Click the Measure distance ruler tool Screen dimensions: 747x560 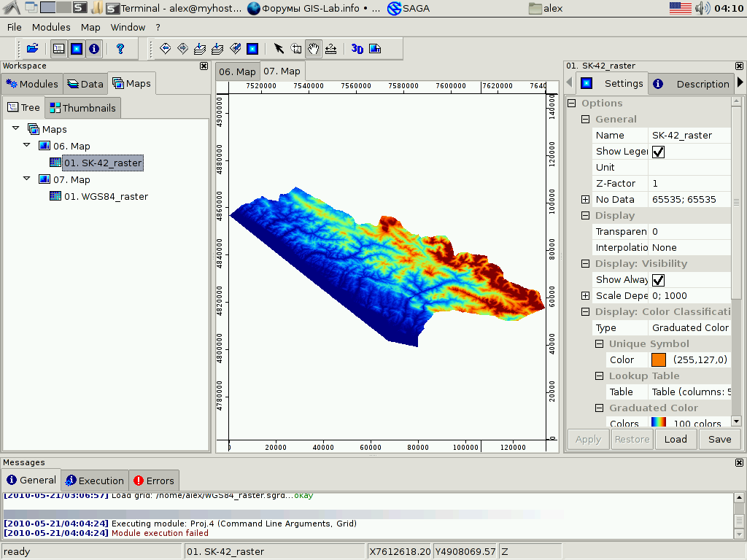331,49
